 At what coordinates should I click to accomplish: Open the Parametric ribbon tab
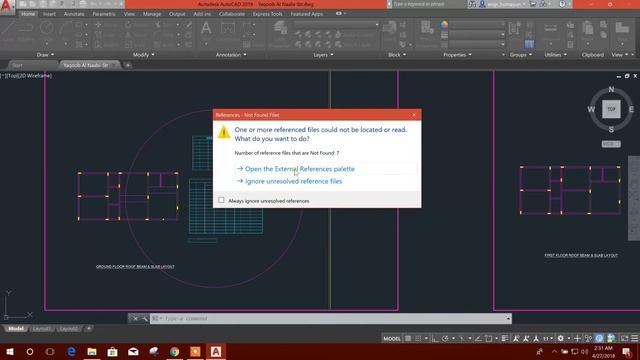(104, 14)
